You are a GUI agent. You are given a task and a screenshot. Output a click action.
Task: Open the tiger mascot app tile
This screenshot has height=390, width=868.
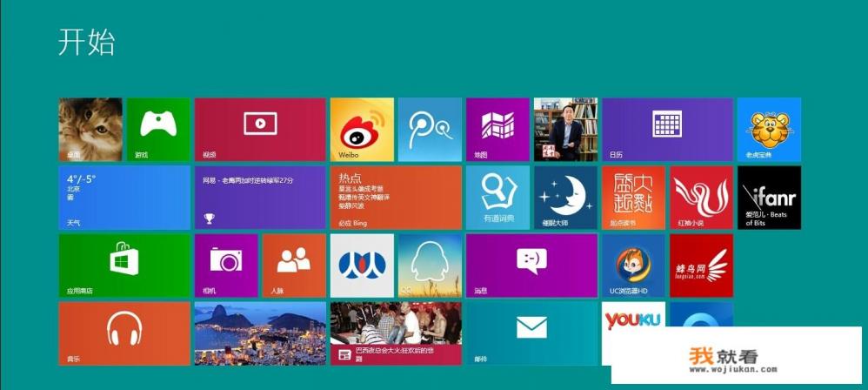coord(769,130)
